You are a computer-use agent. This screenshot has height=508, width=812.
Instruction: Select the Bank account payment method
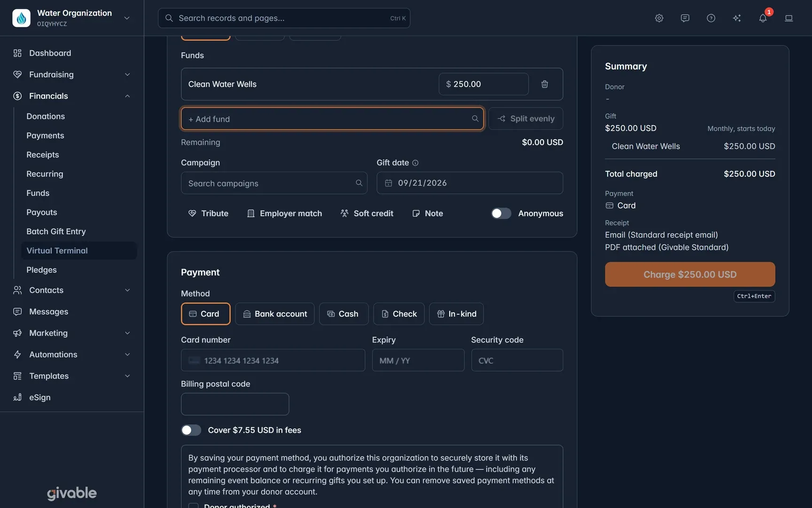pyautogui.click(x=275, y=314)
